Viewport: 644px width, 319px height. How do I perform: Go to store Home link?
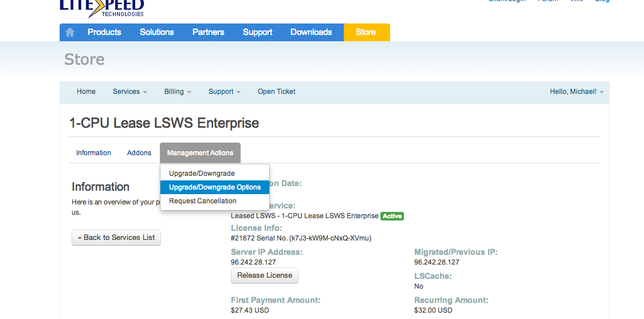point(86,92)
